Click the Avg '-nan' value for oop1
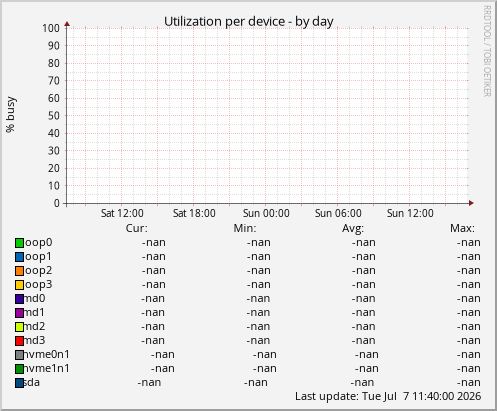Viewport: 497px width, 411px height. pyautogui.click(x=364, y=257)
